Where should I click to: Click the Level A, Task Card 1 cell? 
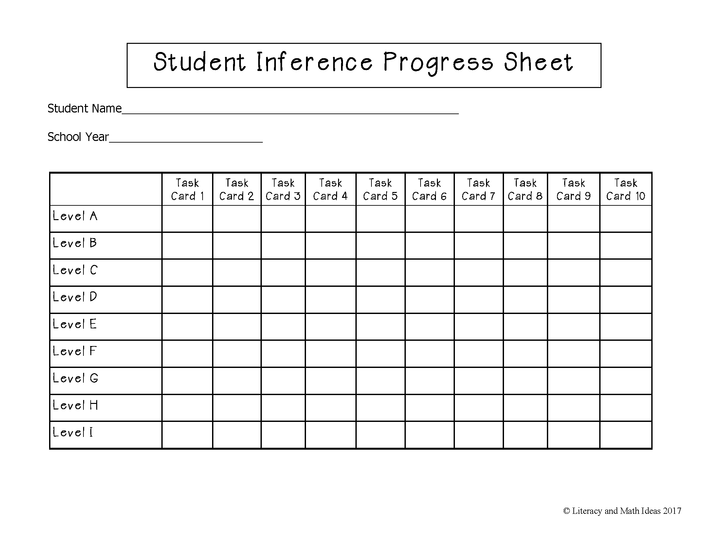pyautogui.click(x=187, y=217)
